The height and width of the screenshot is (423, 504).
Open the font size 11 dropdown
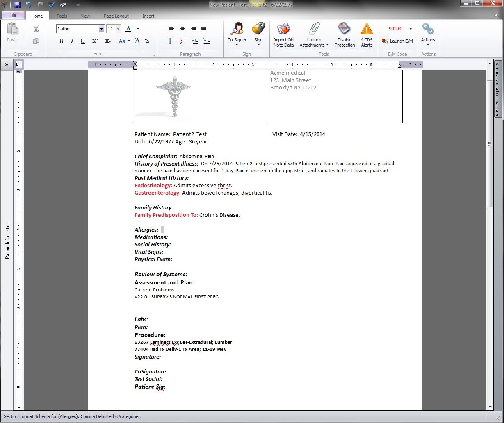tap(119, 29)
